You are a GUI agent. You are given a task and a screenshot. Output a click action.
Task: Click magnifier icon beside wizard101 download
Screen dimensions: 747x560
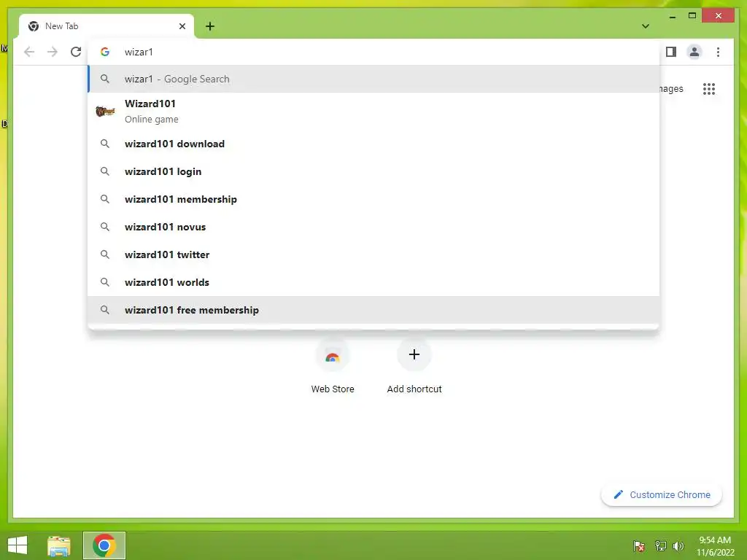tap(105, 144)
